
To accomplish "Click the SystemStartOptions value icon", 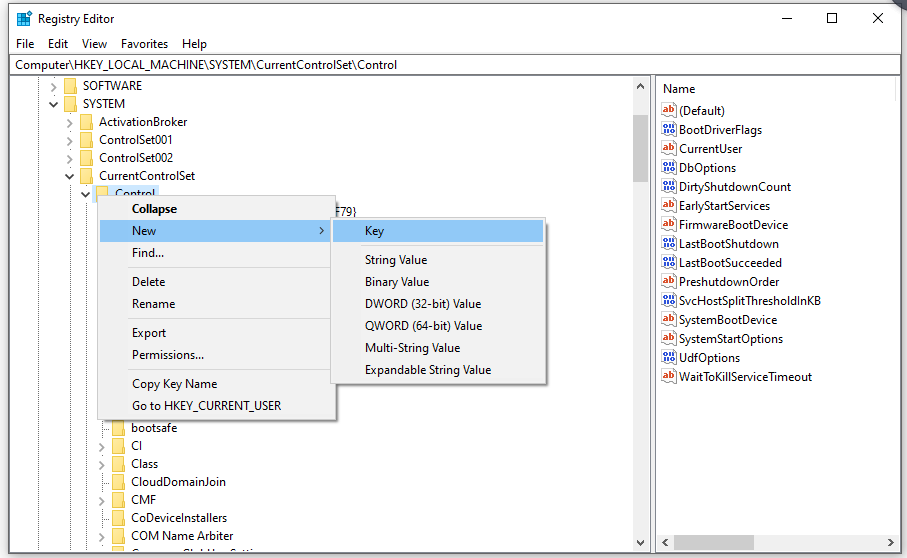I will pos(669,338).
